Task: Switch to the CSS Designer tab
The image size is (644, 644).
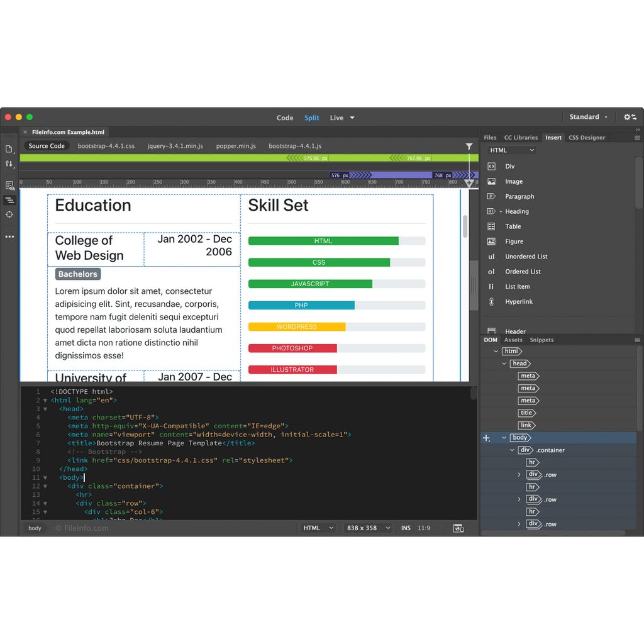Action: coord(586,137)
